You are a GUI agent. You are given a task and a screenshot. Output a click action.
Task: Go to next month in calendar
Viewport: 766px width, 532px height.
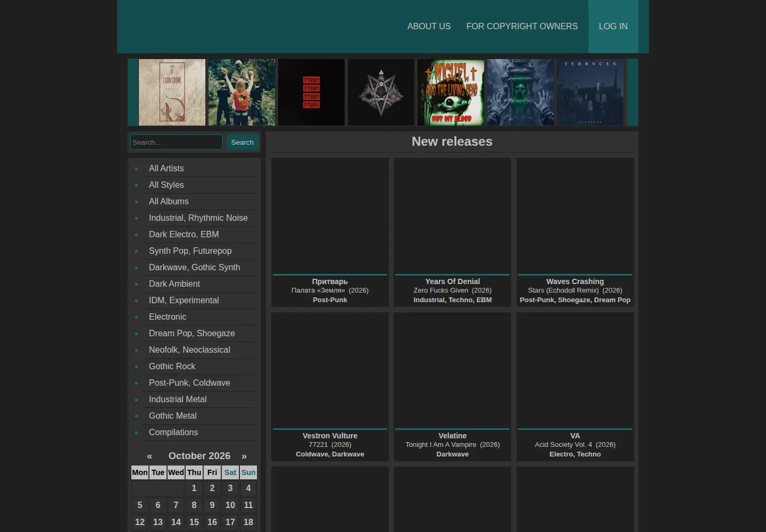pyautogui.click(x=244, y=456)
